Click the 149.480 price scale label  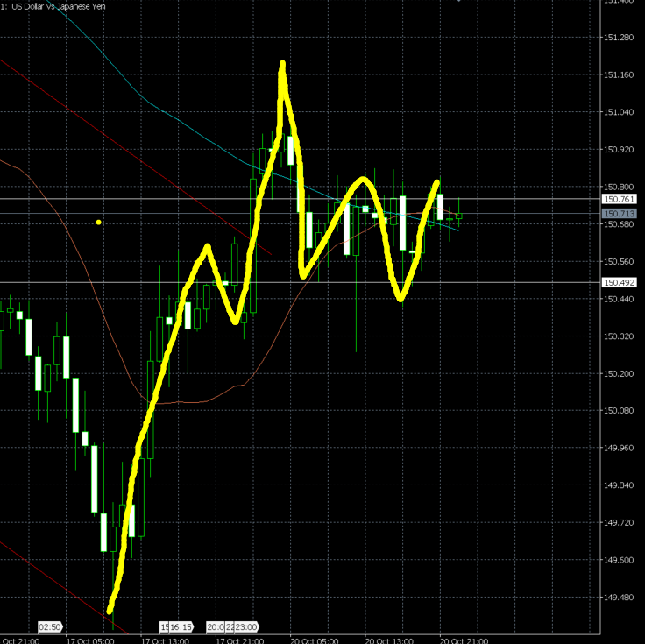(x=619, y=598)
